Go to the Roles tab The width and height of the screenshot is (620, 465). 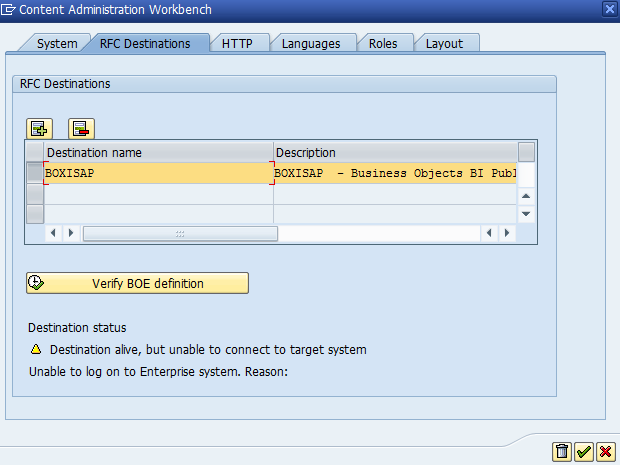(383, 43)
